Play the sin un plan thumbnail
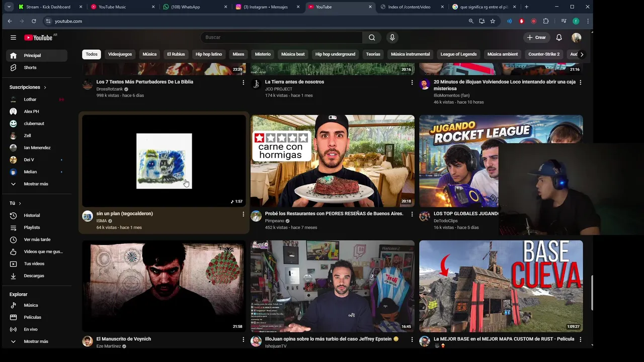644x362 pixels. click(x=164, y=161)
